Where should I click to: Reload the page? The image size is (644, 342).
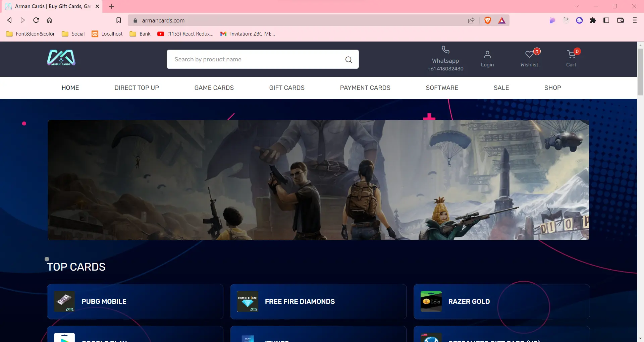(36, 20)
